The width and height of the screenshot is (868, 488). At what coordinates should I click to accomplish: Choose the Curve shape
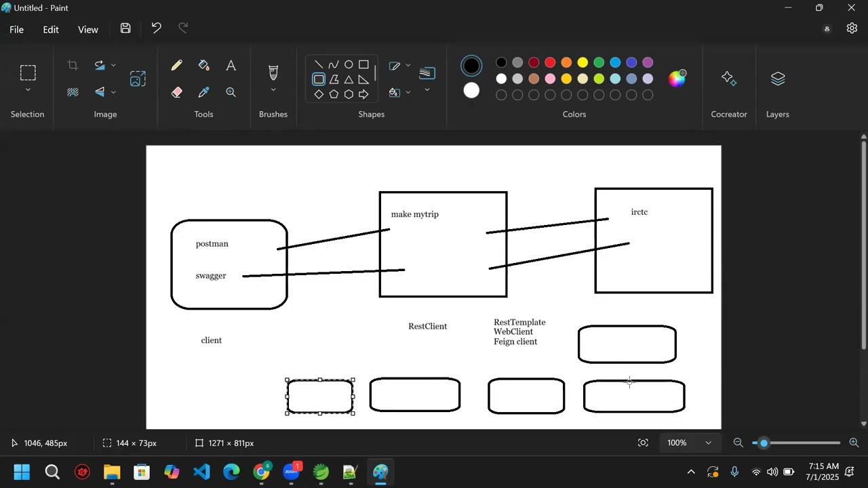pyautogui.click(x=334, y=65)
